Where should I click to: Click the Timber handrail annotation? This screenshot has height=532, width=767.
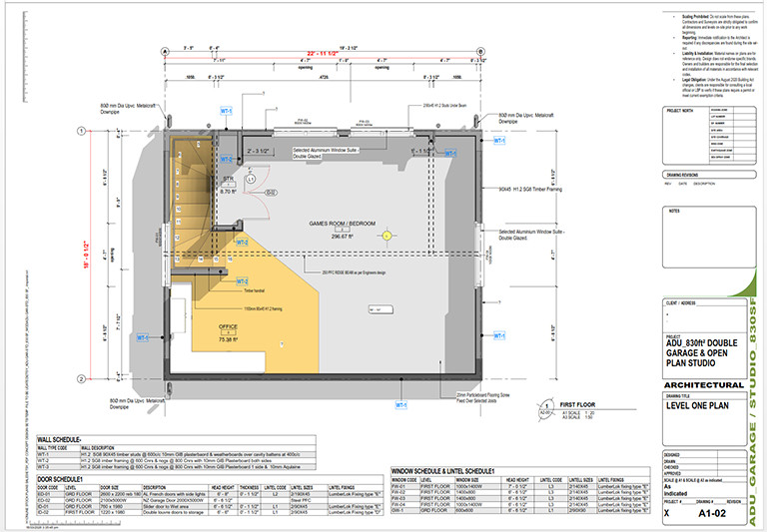click(x=254, y=290)
